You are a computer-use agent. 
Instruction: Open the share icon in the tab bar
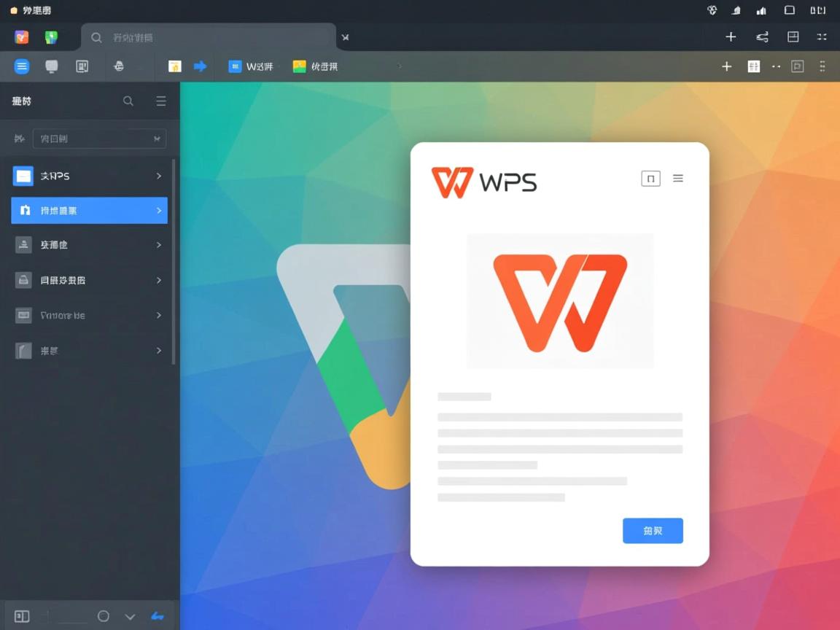(762, 37)
